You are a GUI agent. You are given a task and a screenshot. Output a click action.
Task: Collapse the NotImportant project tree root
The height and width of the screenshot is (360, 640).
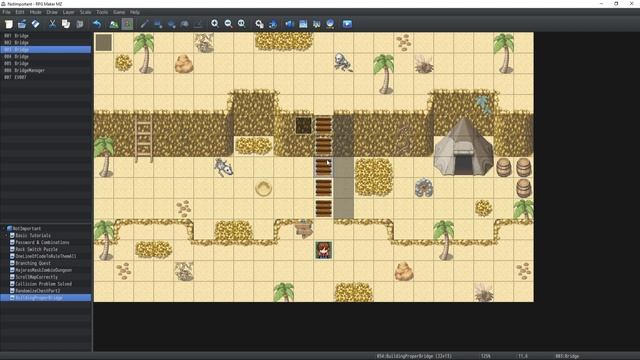click(x=4, y=229)
